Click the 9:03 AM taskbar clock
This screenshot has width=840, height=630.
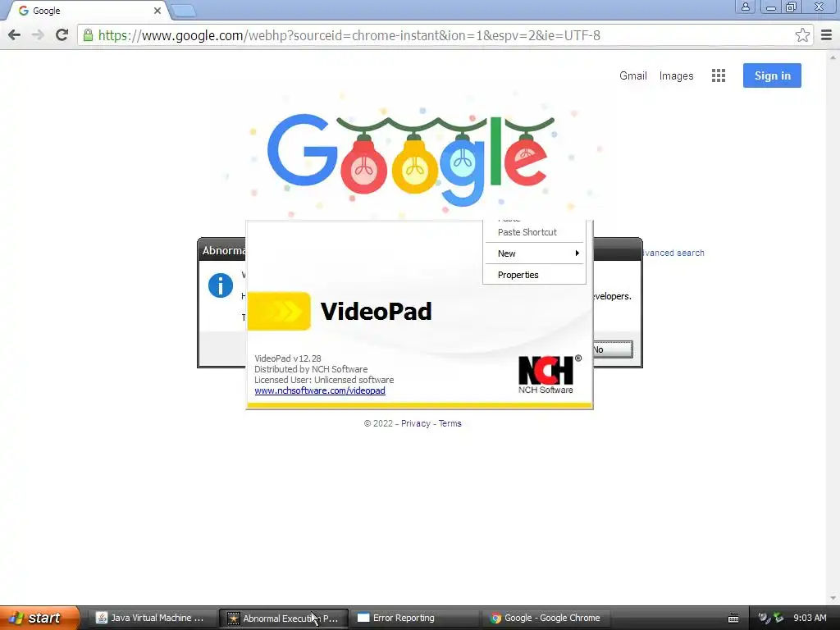point(810,618)
